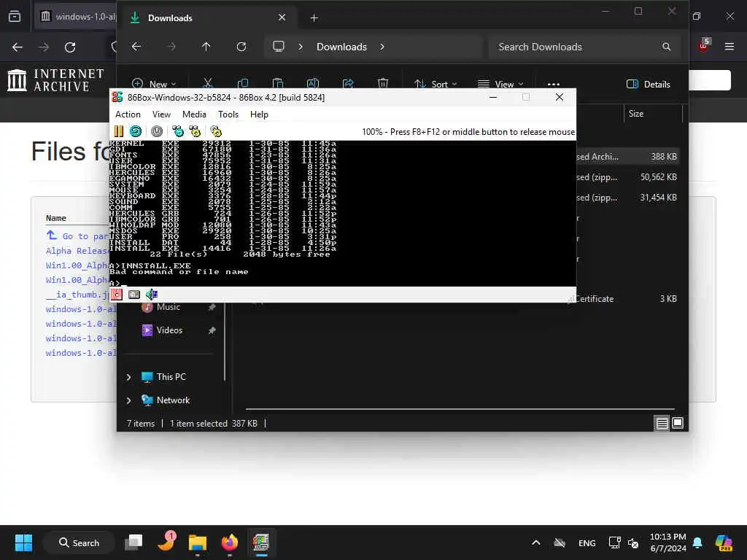Switch Explorer to details view layout
This screenshot has height=560, width=747.
(x=662, y=423)
